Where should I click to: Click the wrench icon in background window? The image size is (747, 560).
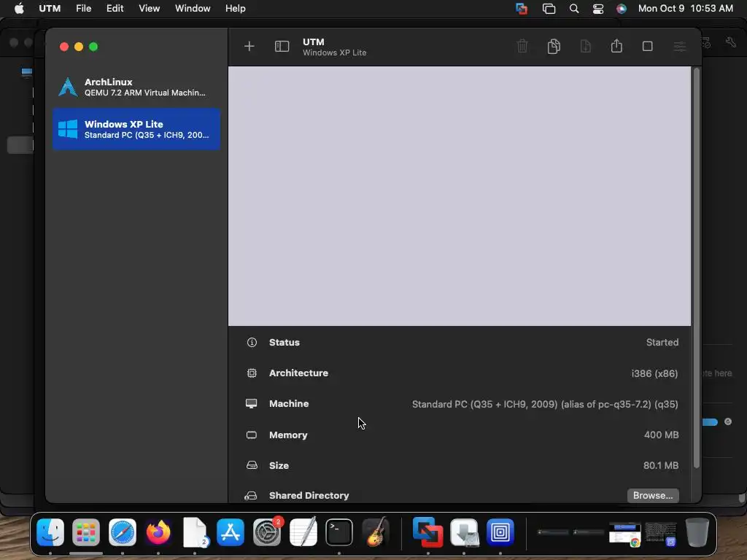pyautogui.click(x=731, y=42)
